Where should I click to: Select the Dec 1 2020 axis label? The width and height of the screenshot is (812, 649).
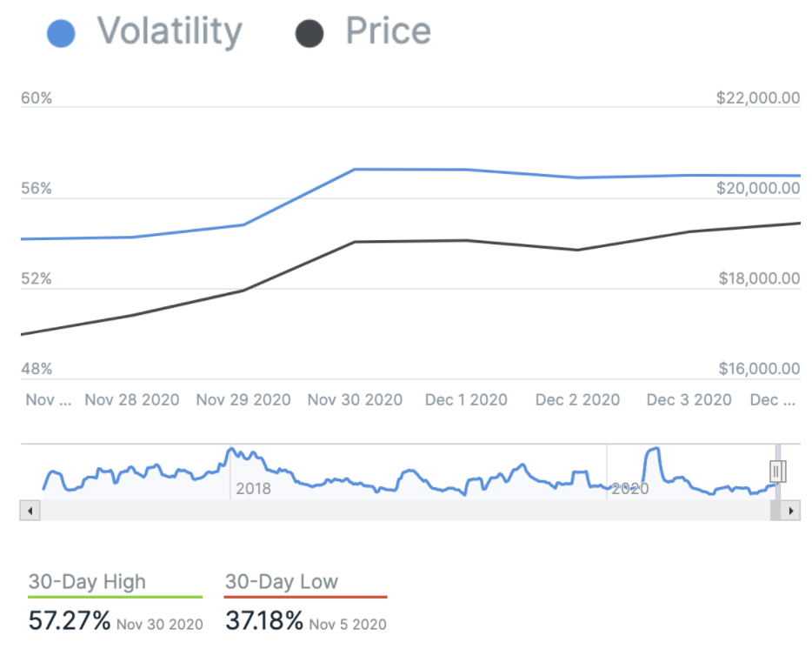pyautogui.click(x=466, y=399)
